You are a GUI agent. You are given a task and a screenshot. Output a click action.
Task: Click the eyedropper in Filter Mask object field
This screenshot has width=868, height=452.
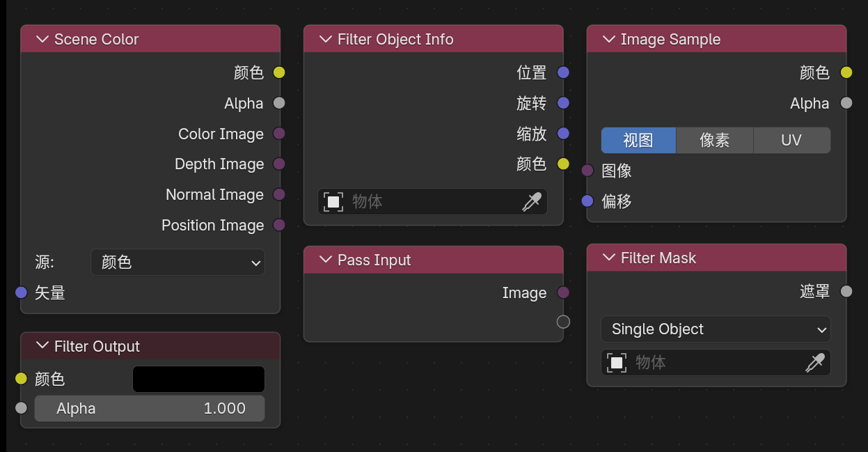[x=815, y=362]
